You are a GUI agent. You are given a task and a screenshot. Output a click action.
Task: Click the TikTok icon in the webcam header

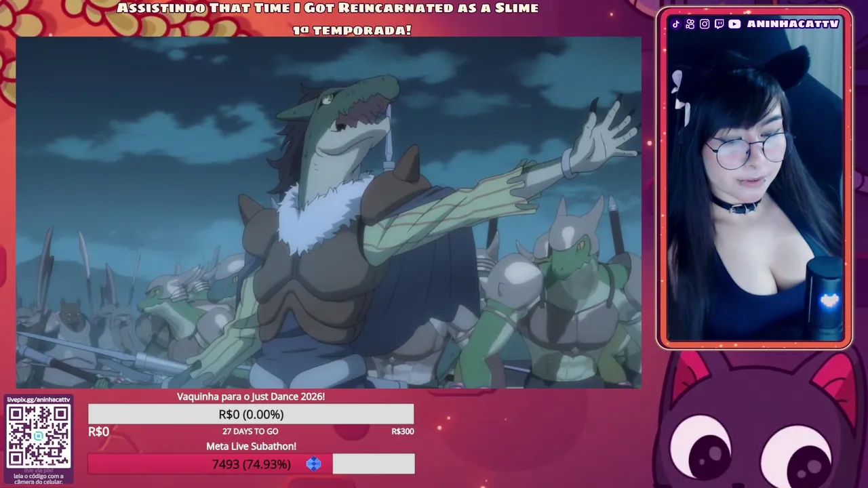pyautogui.click(x=676, y=24)
